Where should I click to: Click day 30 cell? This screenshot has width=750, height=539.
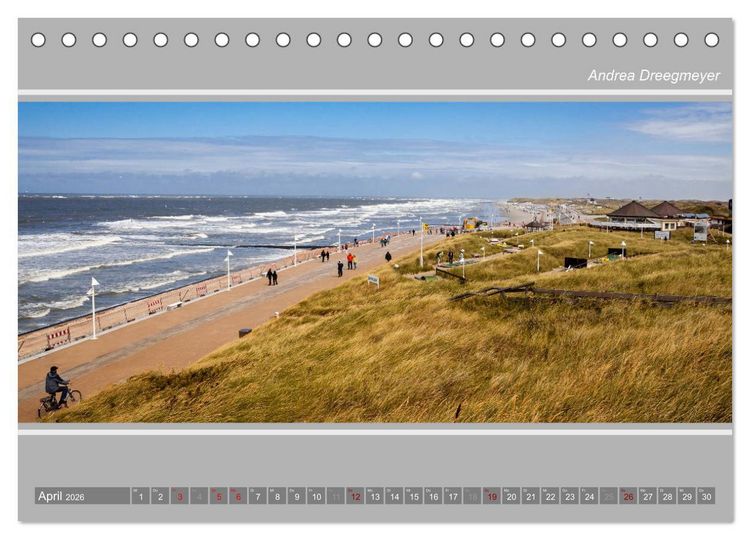707,496
